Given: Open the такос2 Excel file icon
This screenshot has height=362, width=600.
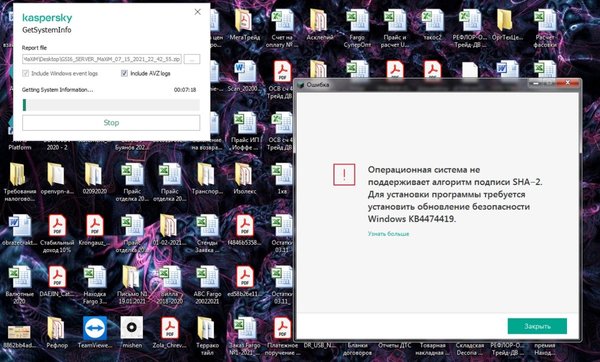Looking at the screenshot, I should (432, 20).
